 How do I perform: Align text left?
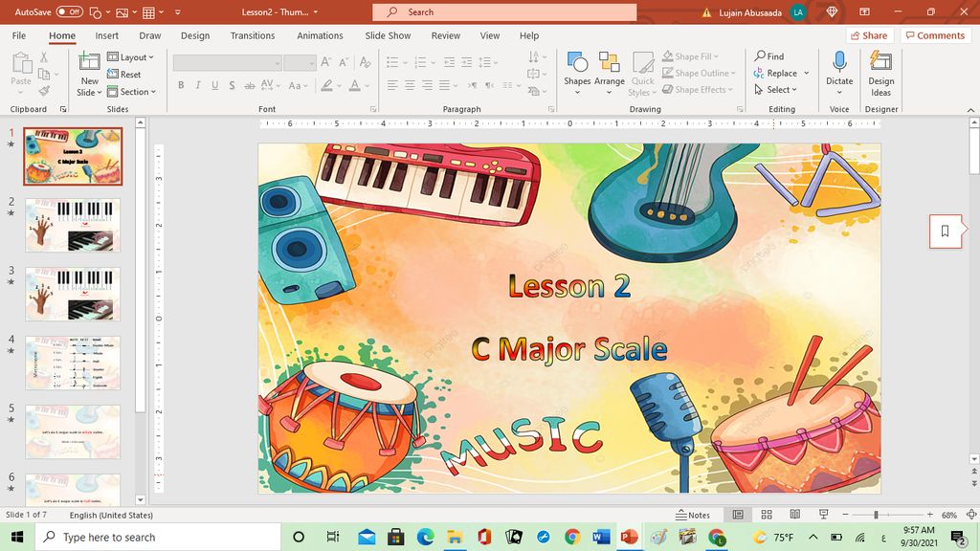(x=391, y=85)
